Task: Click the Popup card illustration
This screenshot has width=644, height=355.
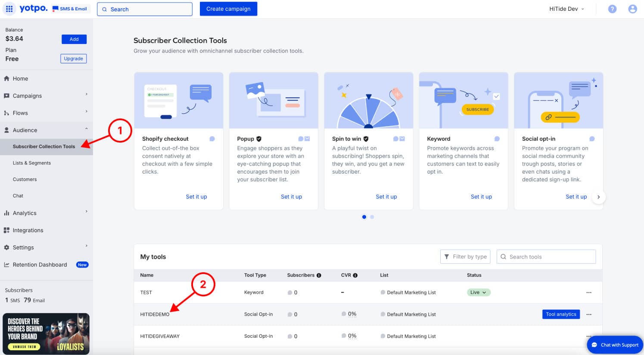Action: pyautogui.click(x=274, y=100)
